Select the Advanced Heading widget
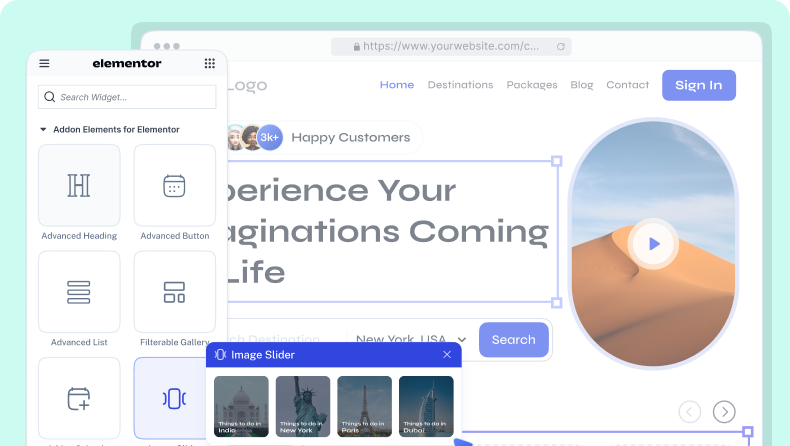The height and width of the screenshot is (446, 790). pyautogui.click(x=79, y=185)
